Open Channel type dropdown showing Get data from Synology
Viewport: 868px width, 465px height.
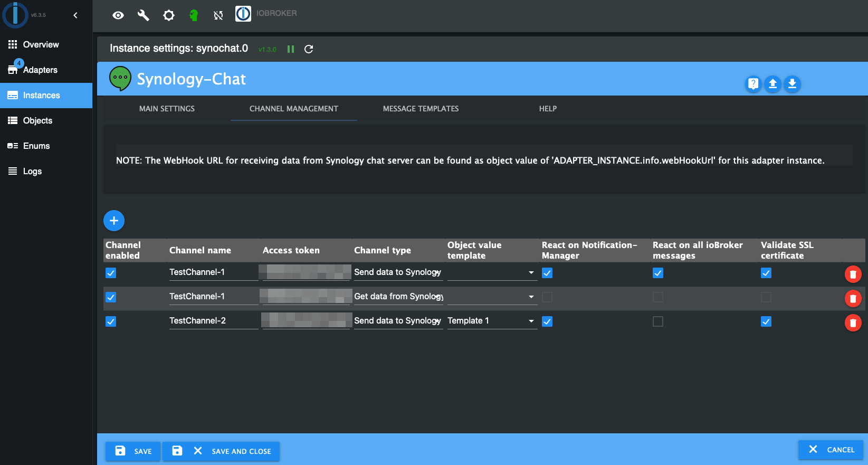tap(398, 297)
